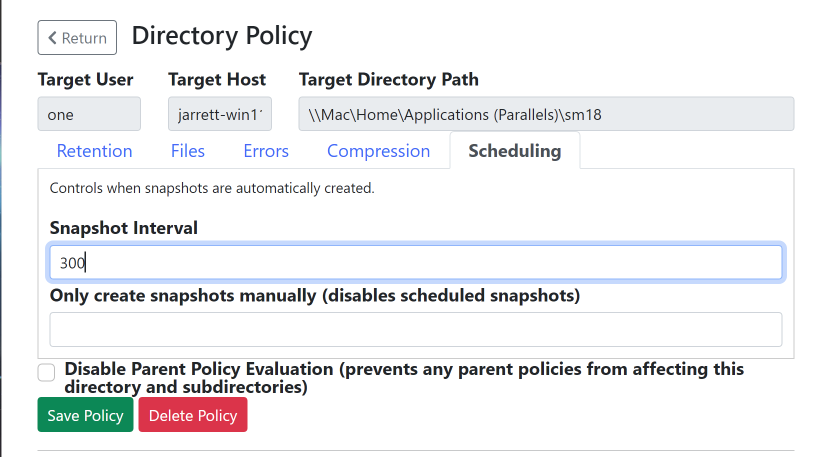The height and width of the screenshot is (457, 820).
Task: Click the Target Directory Path field
Action: 546,114
